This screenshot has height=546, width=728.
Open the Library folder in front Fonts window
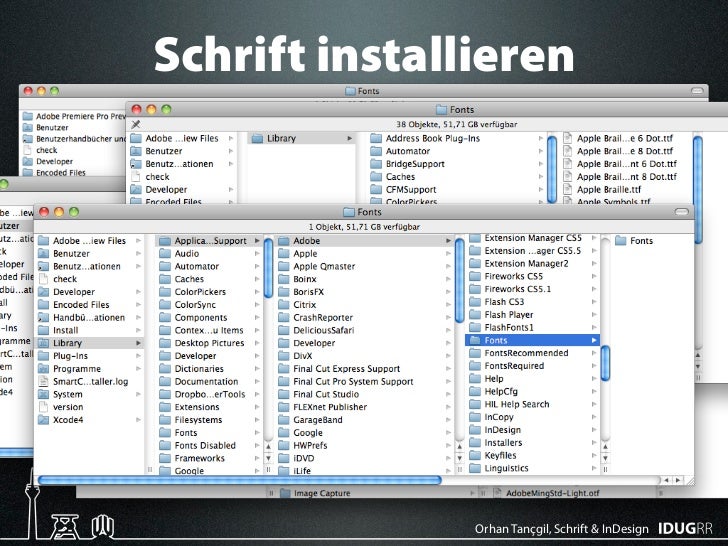[90, 343]
